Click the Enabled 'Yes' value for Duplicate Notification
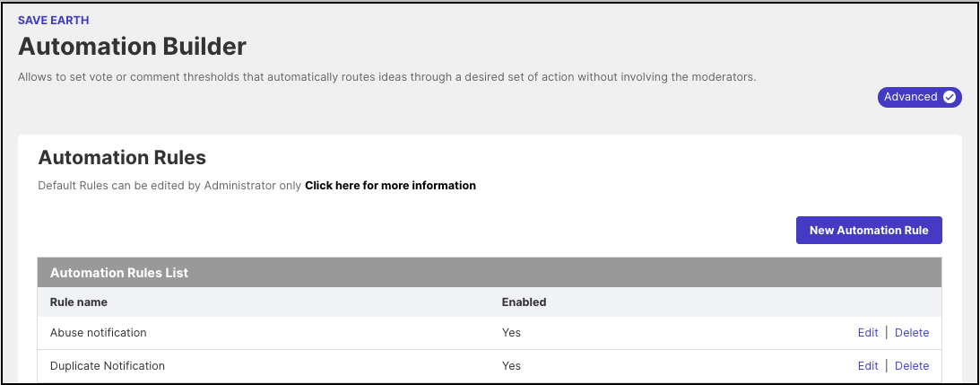 pyautogui.click(x=511, y=365)
